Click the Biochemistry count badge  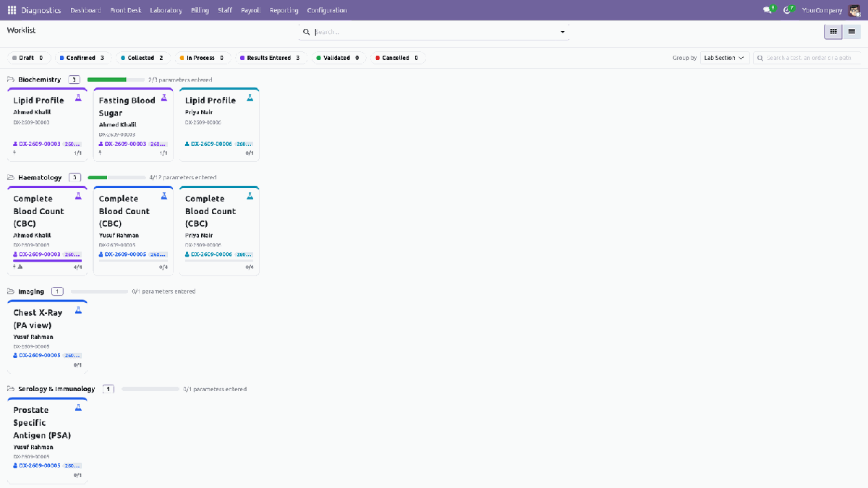(74, 80)
